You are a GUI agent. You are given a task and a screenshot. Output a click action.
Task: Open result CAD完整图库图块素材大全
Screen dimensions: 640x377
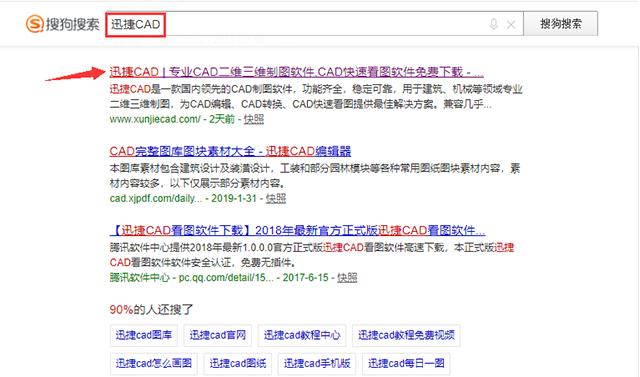pyautogui.click(x=230, y=151)
